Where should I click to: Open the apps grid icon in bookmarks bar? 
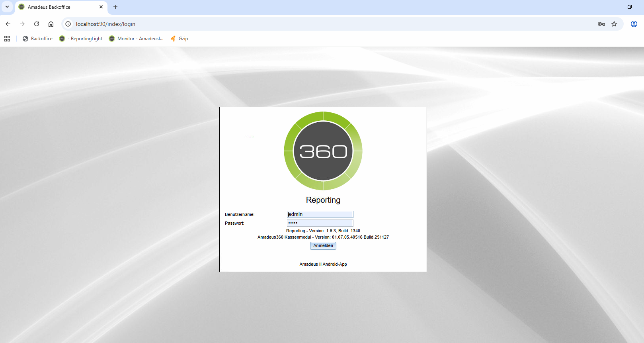(7, 39)
